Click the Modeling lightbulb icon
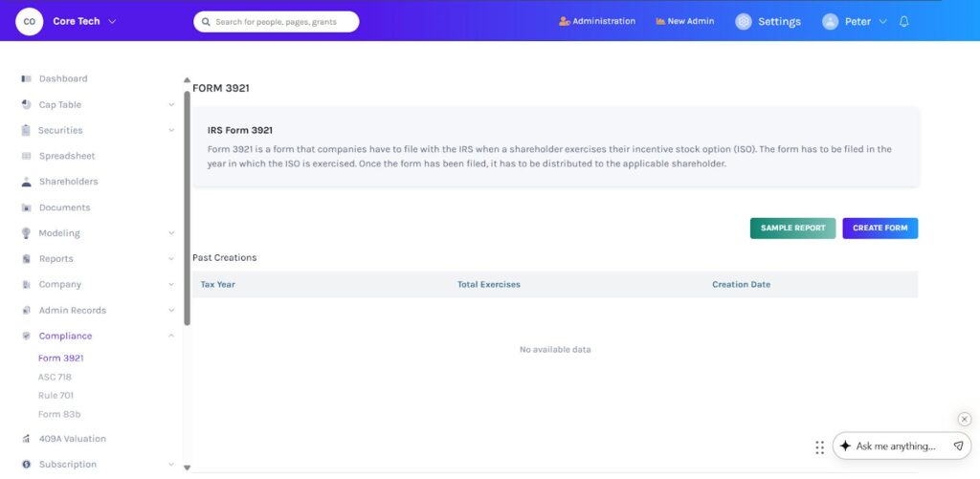Image resolution: width=980 pixels, height=479 pixels. click(x=26, y=233)
